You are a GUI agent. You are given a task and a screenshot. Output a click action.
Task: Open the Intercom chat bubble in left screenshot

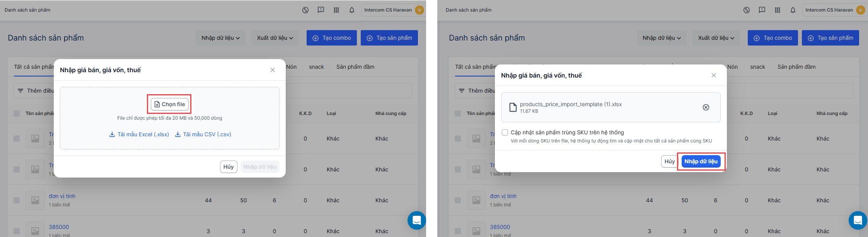point(416,220)
